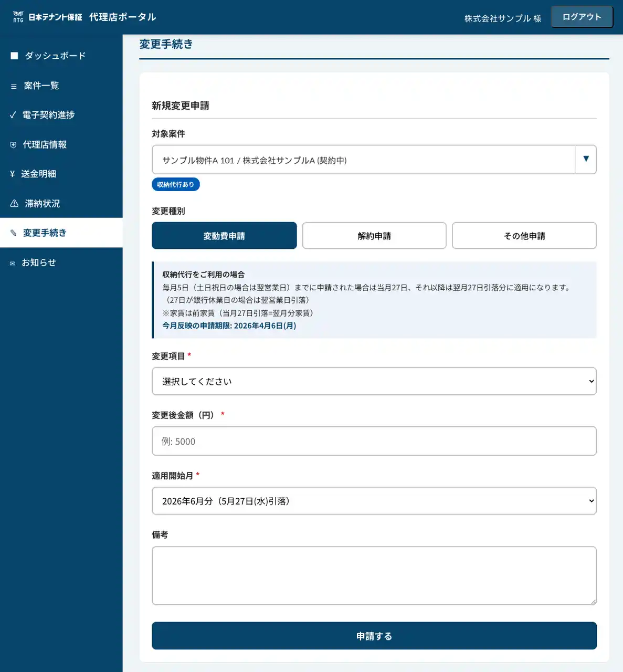Open お知らせ from the sidebar menu

39,262
